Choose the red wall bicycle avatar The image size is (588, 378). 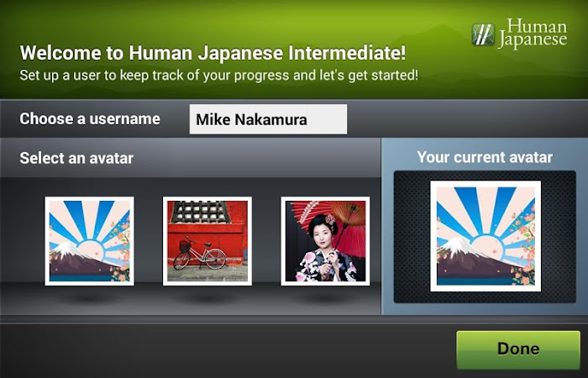[207, 241]
